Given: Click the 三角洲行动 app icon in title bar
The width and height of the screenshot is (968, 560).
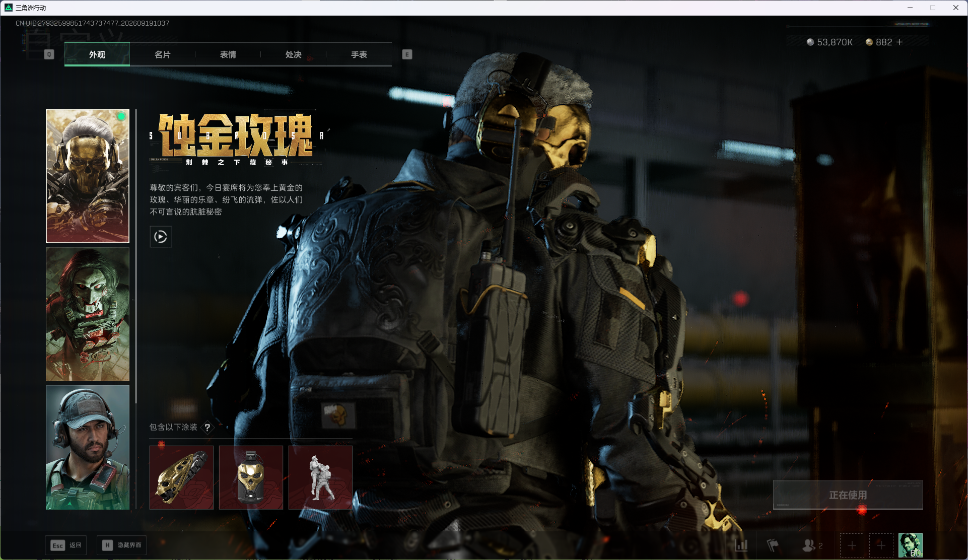Looking at the screenshot, I should click(8, 8).
